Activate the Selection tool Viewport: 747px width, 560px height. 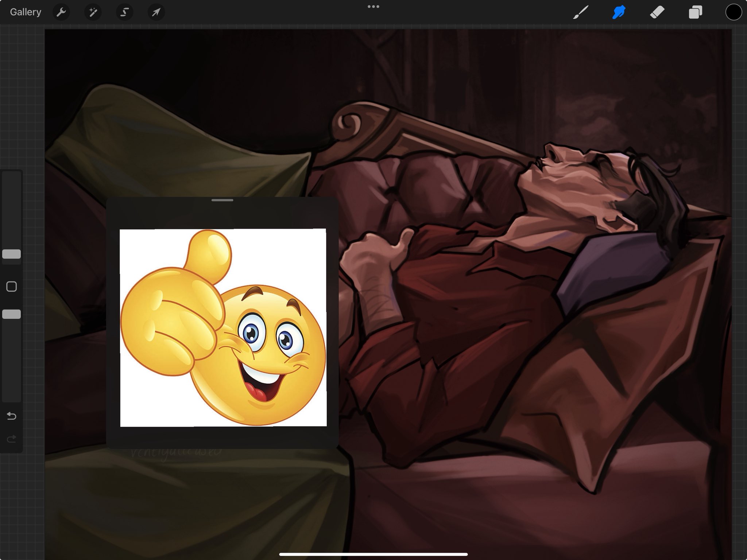[x=124, y=12]
